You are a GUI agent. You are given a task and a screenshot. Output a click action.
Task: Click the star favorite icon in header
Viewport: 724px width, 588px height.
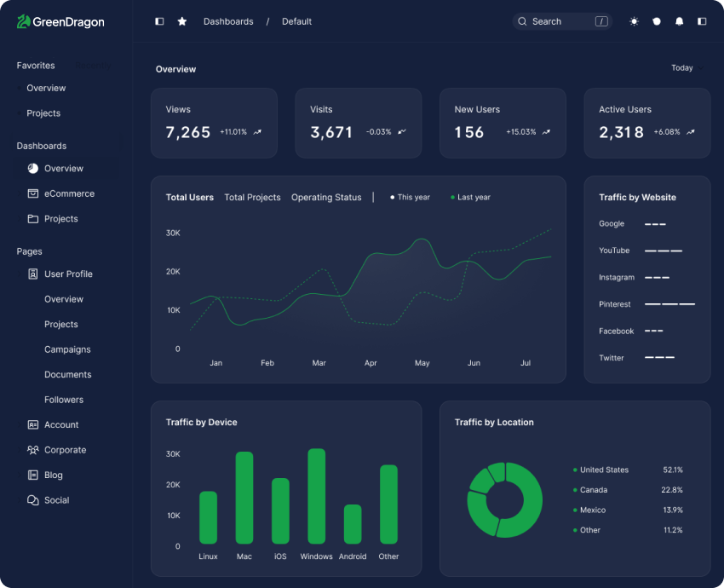click(x=182, y=21)
